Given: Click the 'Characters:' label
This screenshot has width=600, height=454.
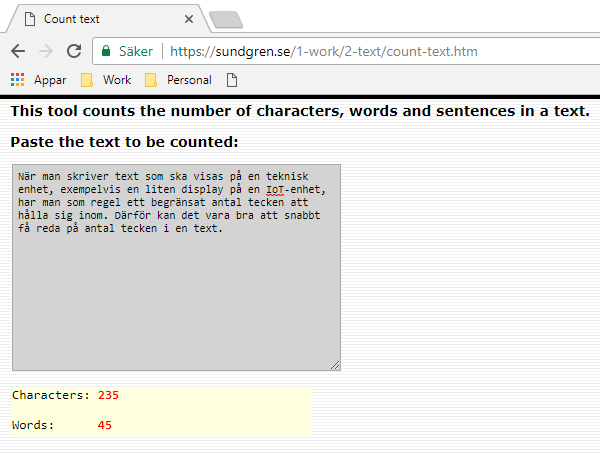Looking at the screenshot, I should 51,395.
